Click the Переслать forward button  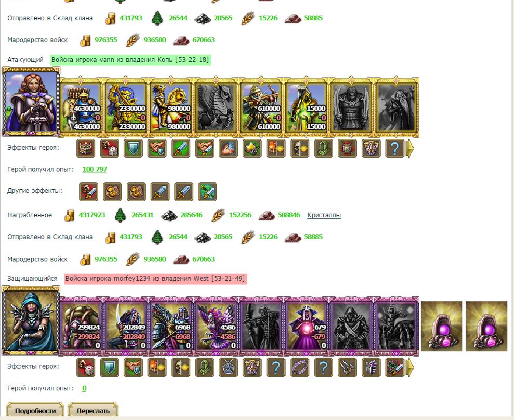(x=93, y=411)
